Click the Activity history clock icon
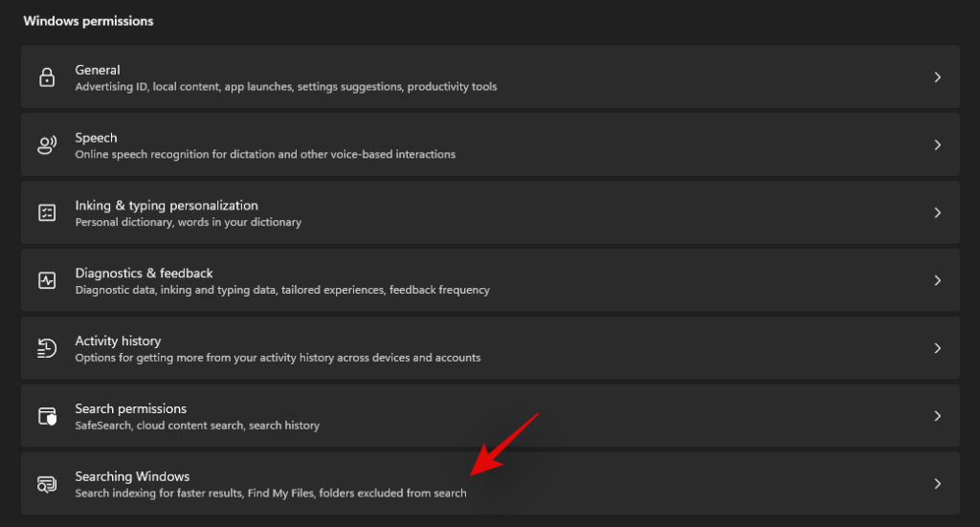Viewport: 980px width, 527px height. (47, 348)
